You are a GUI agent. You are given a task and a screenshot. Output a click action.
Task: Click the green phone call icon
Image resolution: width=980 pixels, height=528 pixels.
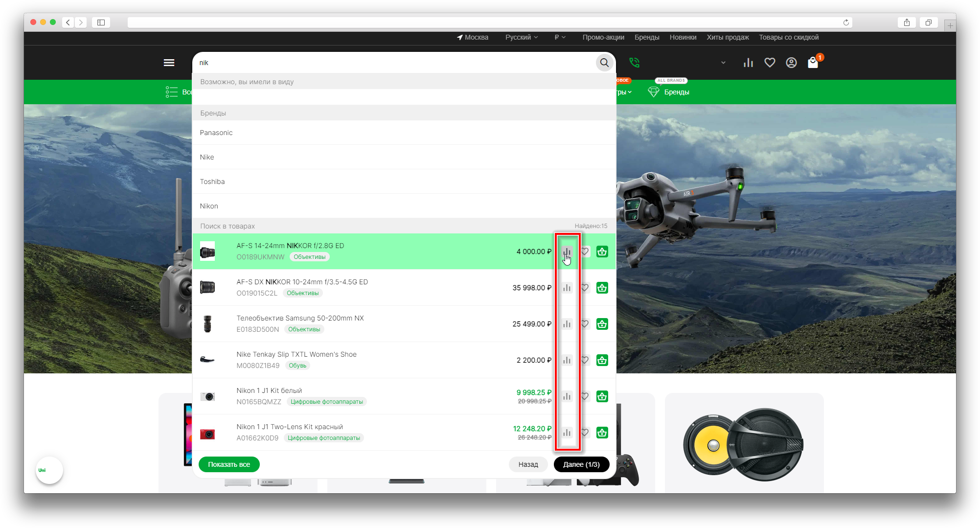(x=635, y=63)
